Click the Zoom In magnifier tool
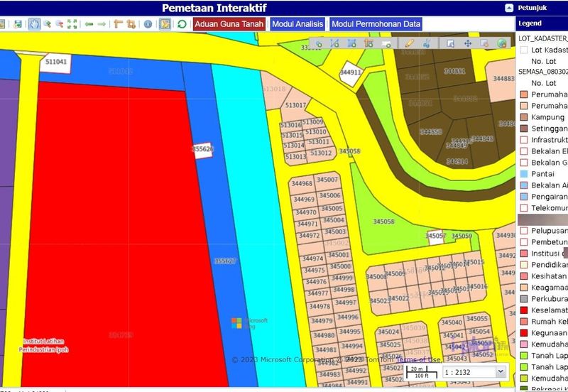 pyautogui.click(x=47, y=24)
